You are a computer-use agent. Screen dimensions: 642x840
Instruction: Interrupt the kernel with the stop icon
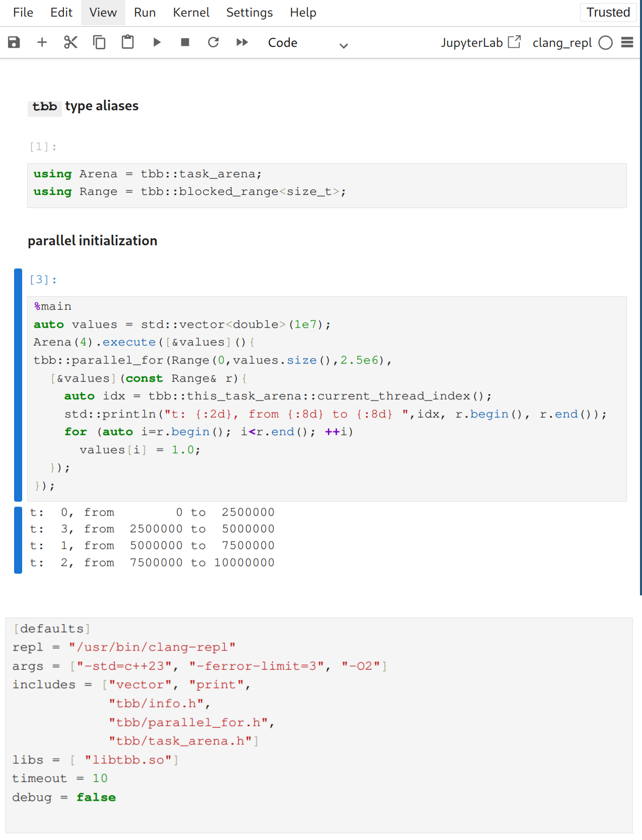(185, 42)
